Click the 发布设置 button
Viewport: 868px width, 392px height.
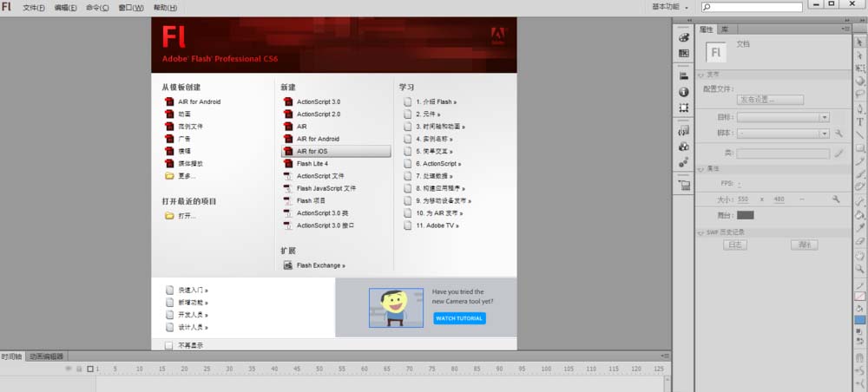point(770,100)
